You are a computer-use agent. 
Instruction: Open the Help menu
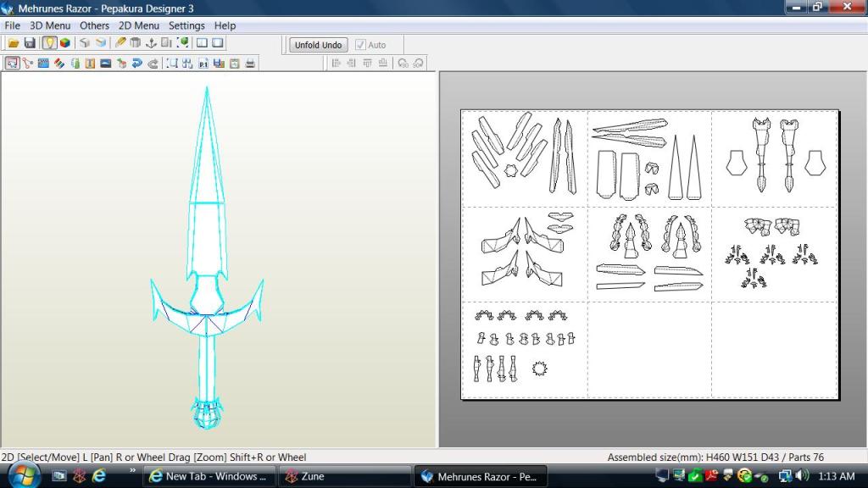pyautogui.click(x=225, y=25)
